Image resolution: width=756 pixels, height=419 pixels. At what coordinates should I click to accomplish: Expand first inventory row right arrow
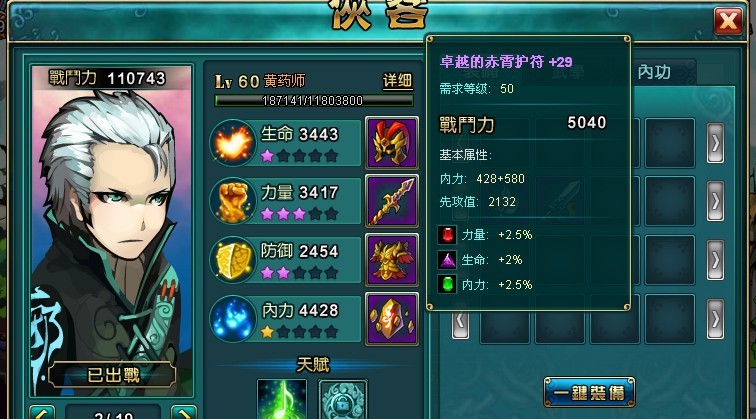tap(716, 143)
